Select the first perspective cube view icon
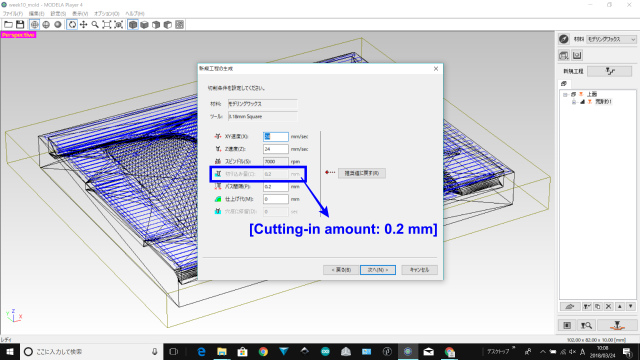The width and height of the screenshot is (640, 360). (x=133, y=25)
